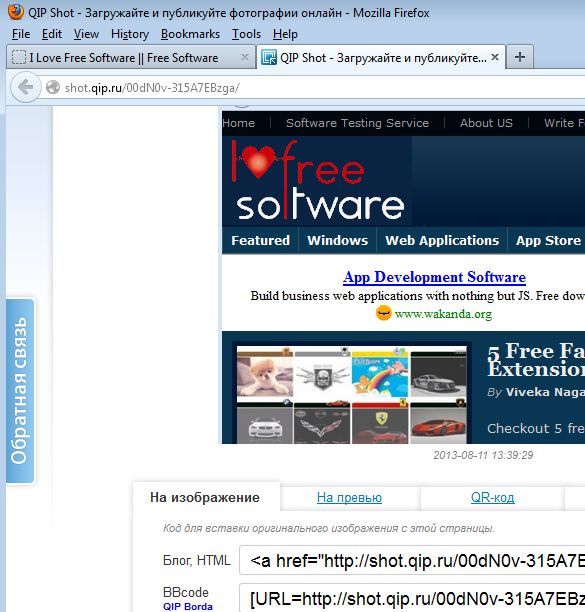The image size is (585, 612).
Task: Select the На превью tab
Action: 349,497
